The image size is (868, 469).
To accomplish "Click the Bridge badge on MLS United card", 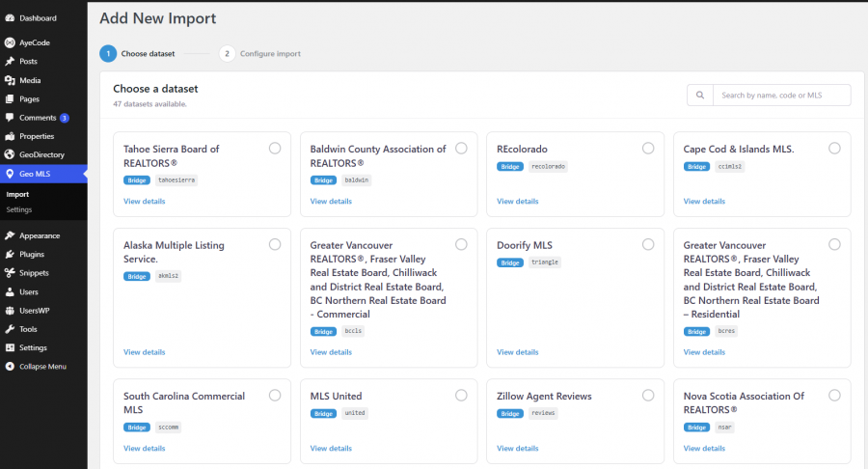I will [x=323, y=414].
